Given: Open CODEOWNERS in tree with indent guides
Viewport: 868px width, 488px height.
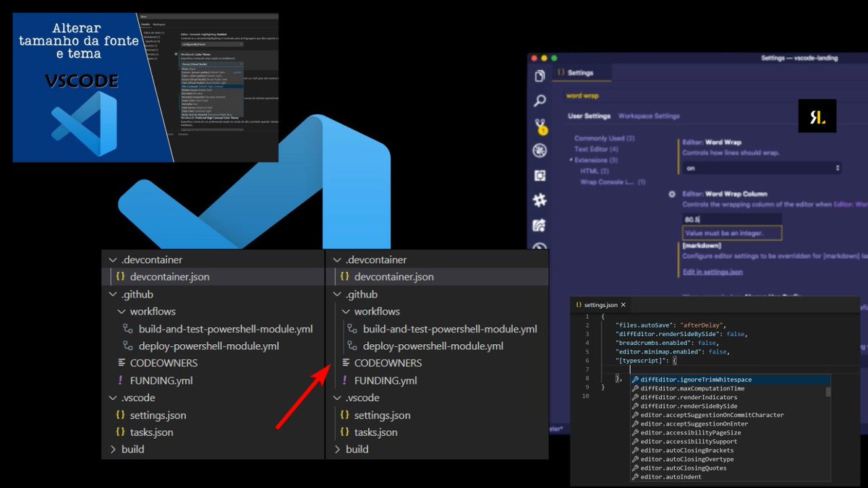Looking at the screenshot, I should click(388, 363).
